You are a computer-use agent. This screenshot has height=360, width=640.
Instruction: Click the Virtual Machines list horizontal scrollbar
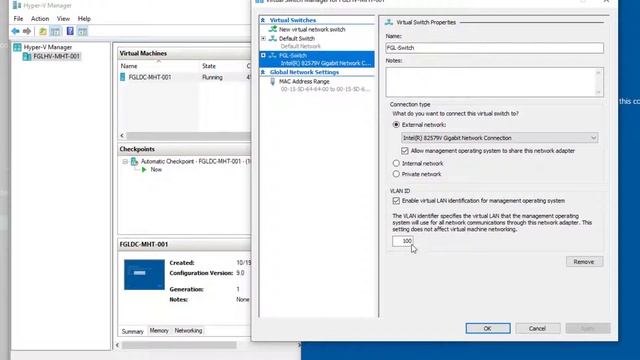tap(188, 136)
